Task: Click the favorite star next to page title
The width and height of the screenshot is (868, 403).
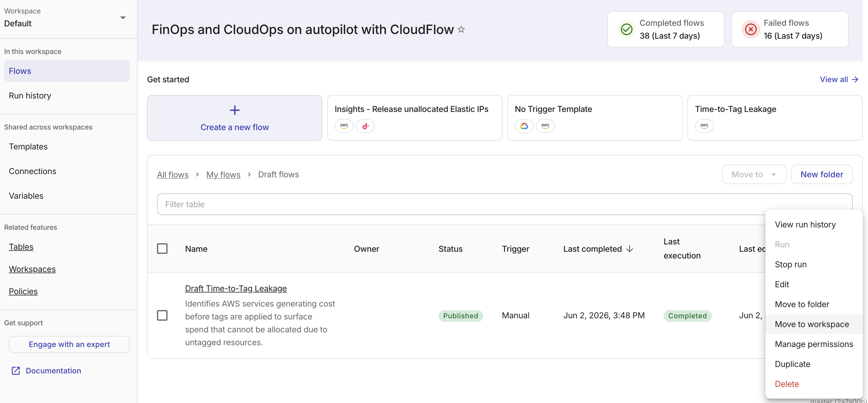Action: click(x=461, y=30)
